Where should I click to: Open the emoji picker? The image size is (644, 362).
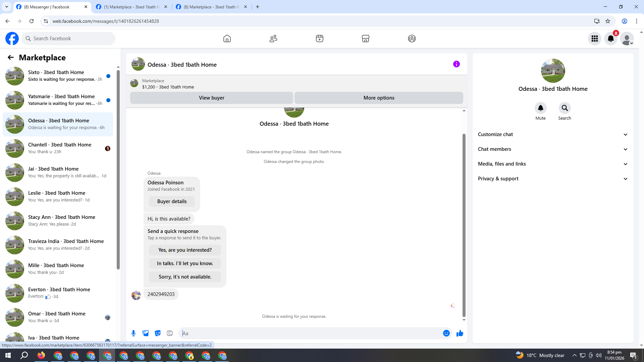click(x=446, y=333)
